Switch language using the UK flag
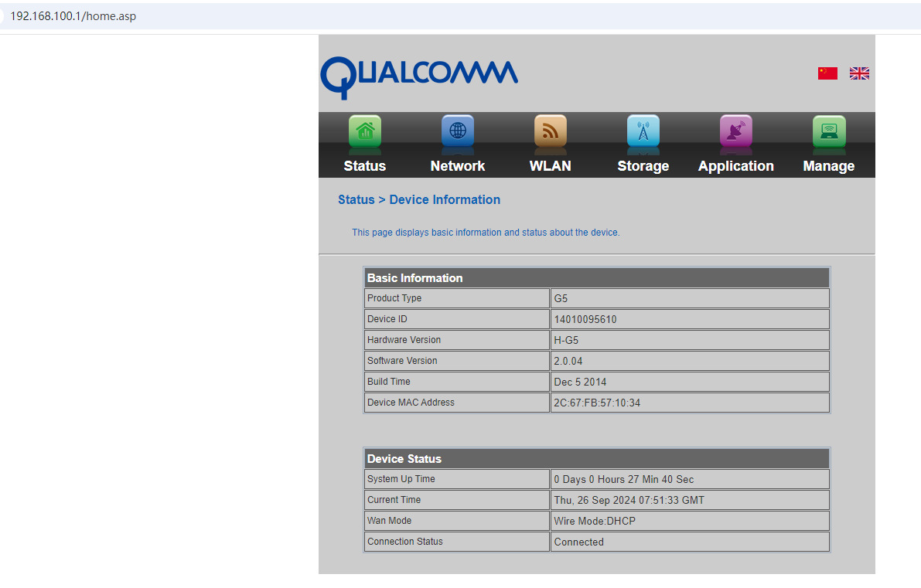 pos(859,73)
